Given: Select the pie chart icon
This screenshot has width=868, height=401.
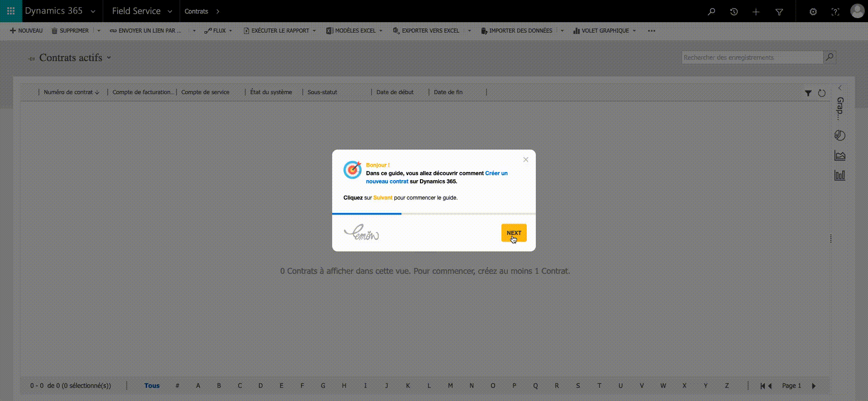Looking at the screenshot, I should tap(840, 135).
